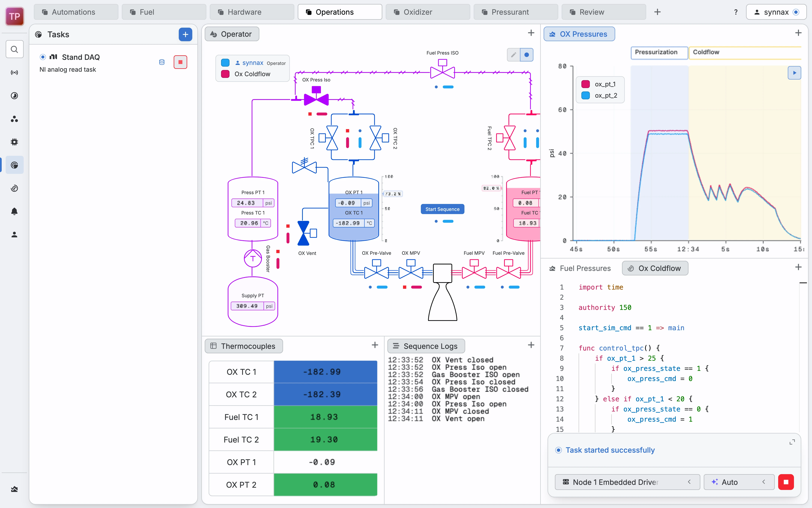This screenshot has width=812, height=508.
Task: Click the ox_pt_2 legend color swatch
Action: coord(586,95)
